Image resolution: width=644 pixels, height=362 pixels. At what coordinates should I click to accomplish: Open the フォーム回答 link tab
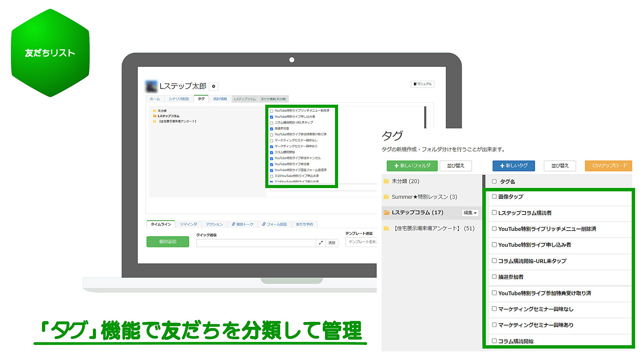274,224
